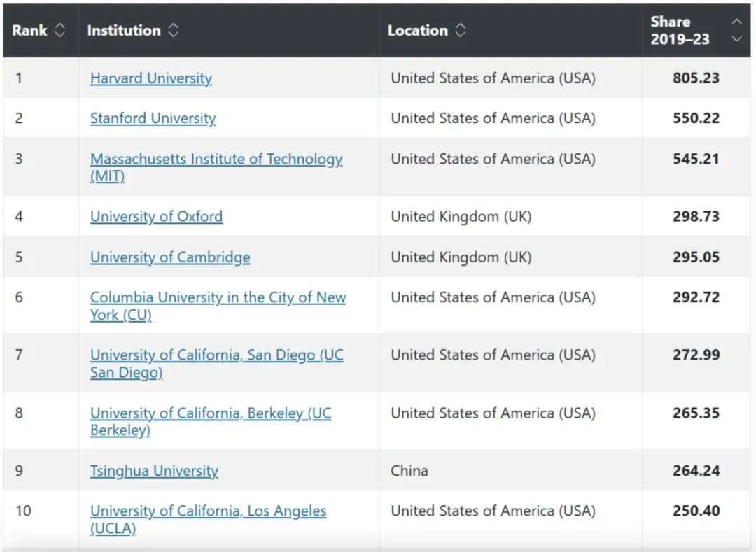Click Oxford's United Kingdom (UK) location cell

(x=461, y=216)
